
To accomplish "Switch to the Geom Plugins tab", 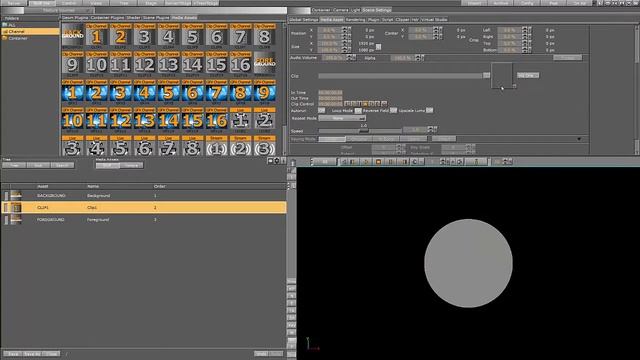I will [75, 18].
